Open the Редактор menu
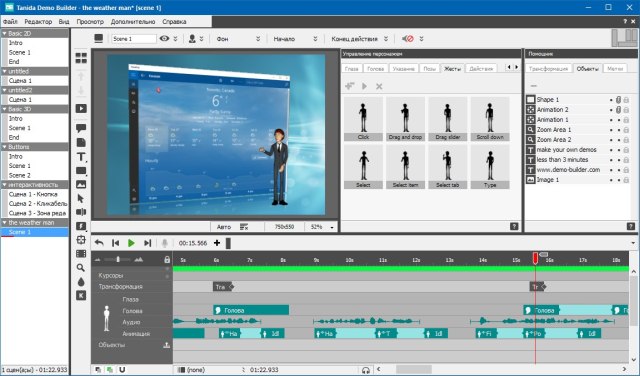 coord(38,22)
